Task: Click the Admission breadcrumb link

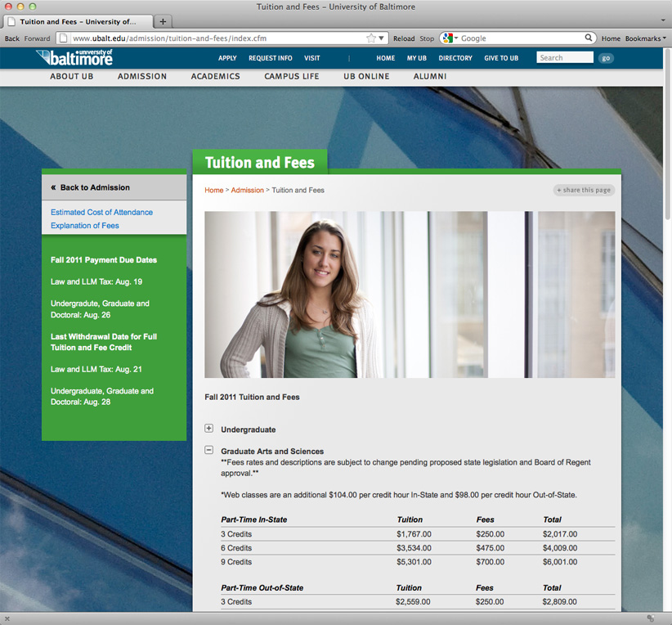Action: tap(247, 190)
